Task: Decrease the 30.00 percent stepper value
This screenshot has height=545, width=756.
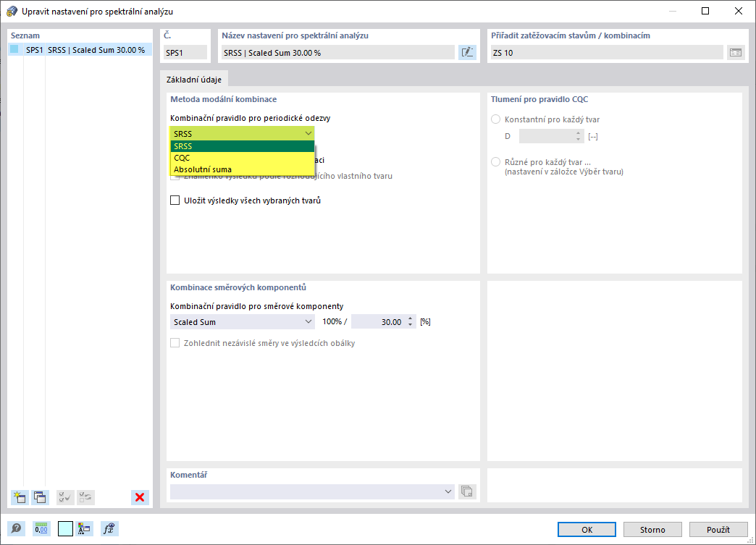Action: pos(411,325)
